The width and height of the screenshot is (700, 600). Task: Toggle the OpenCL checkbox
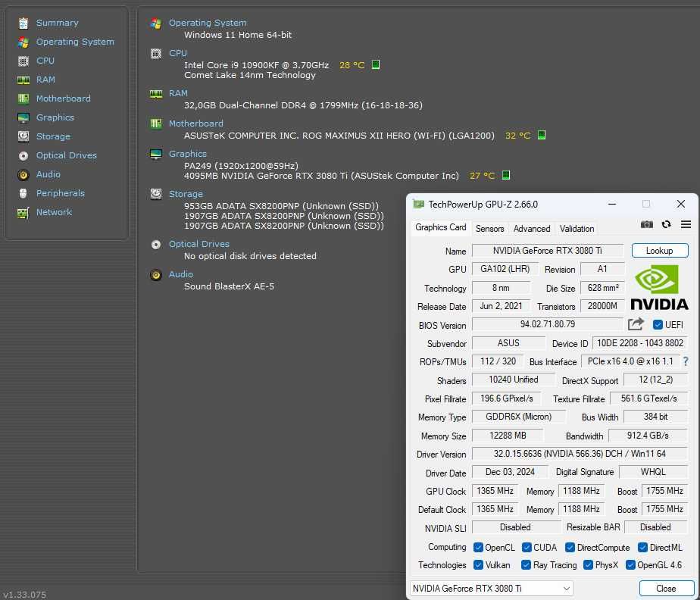(478, 547)
